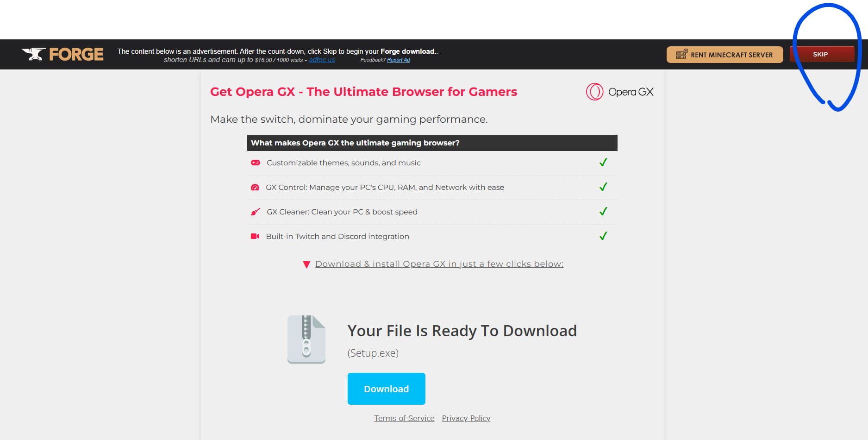
Task: Click the red down-arrow before the install link
Action: tap(306, 264)
